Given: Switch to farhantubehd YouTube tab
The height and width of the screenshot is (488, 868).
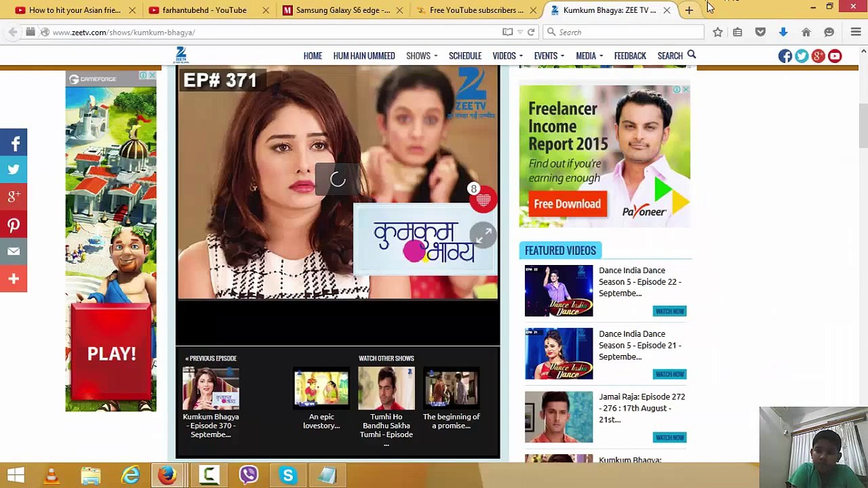Looking at the screenshot, I should (x=209, y=10).
